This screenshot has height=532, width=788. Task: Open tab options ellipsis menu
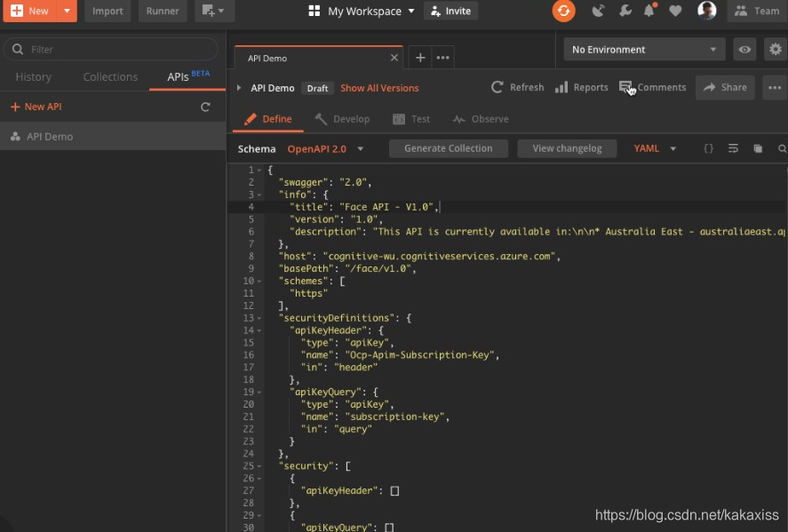coord(442,58)
